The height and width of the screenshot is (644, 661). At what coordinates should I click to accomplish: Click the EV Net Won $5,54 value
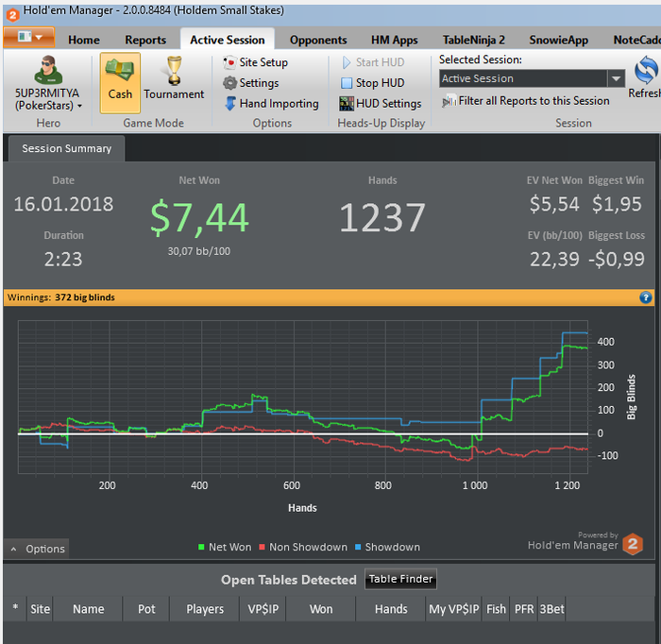pyautogui.click(x=554, y=204)
